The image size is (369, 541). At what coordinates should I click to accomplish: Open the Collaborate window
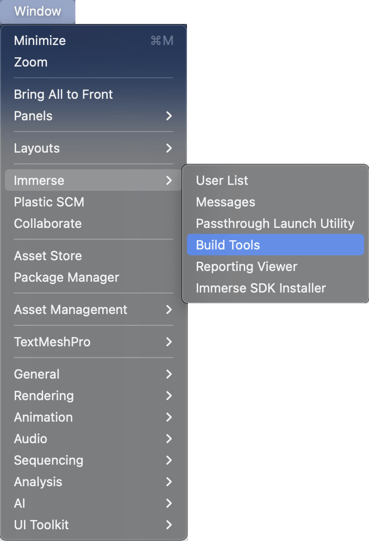(93, 224)
